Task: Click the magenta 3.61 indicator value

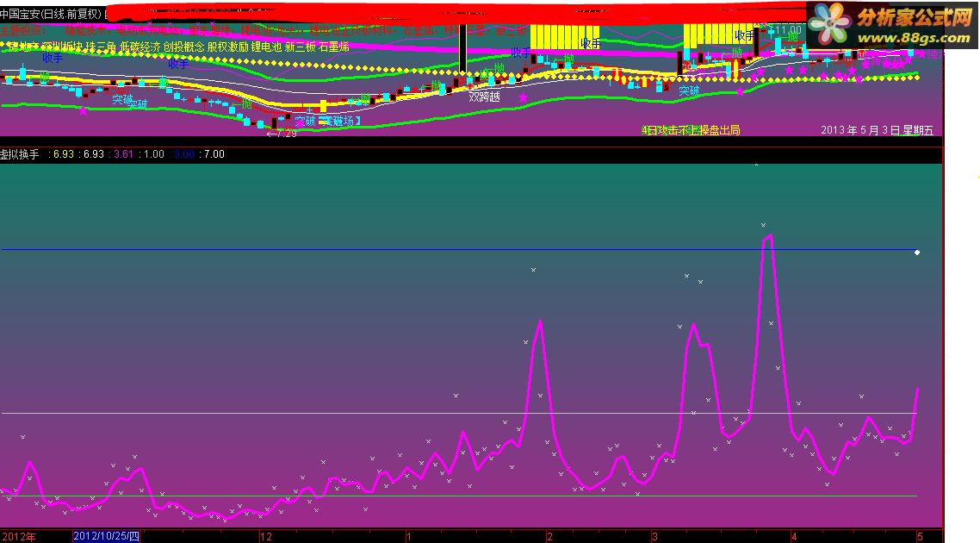Action: pos(124,154)
